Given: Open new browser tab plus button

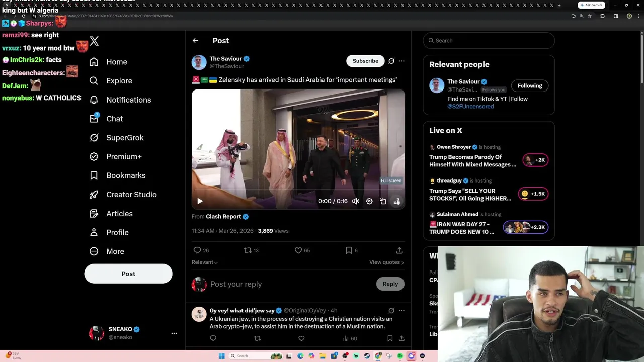Looking at the screenshot, I should point(559,5).
